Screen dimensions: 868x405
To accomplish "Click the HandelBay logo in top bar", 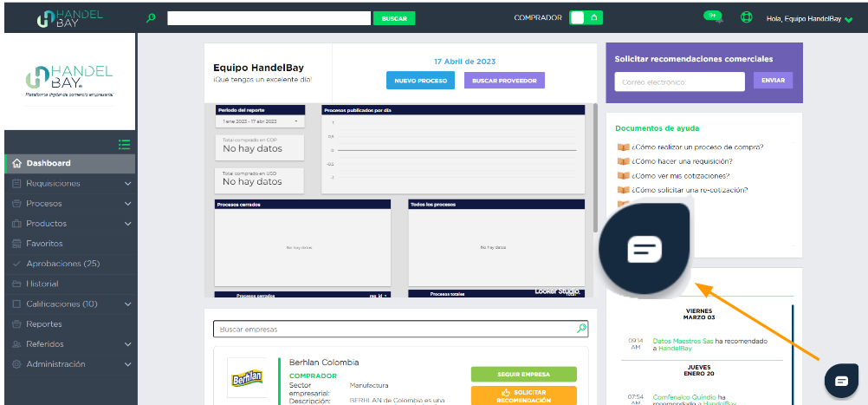I will [70, 17].
